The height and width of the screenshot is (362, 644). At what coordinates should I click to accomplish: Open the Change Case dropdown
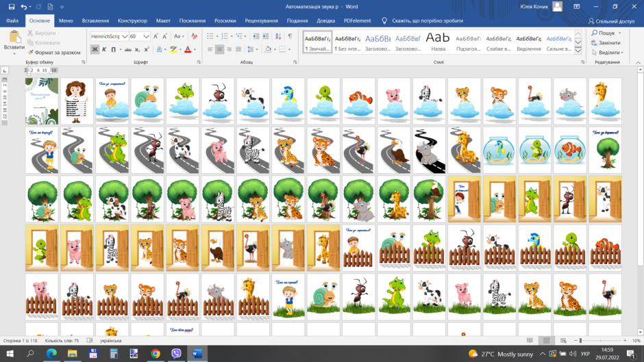point(179,36)
